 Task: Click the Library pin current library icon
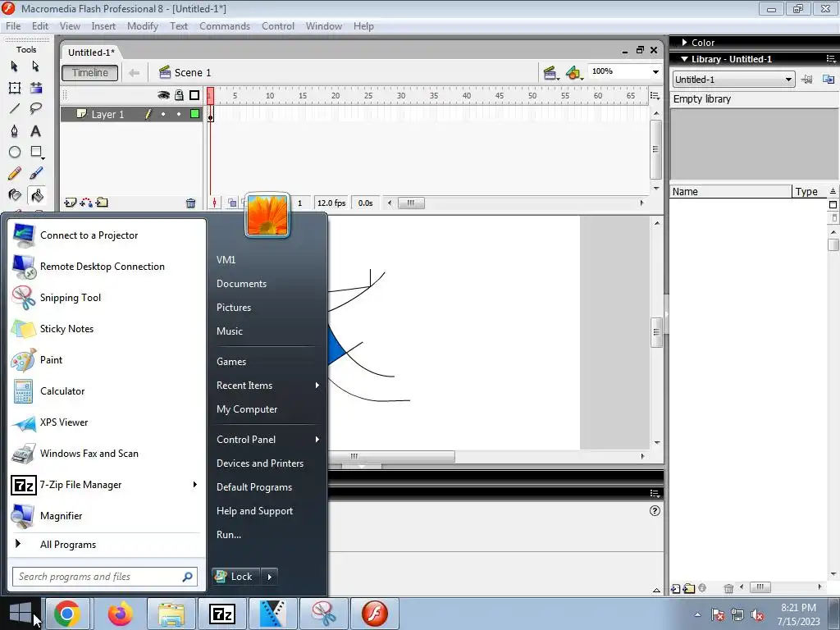click(807, 80)
